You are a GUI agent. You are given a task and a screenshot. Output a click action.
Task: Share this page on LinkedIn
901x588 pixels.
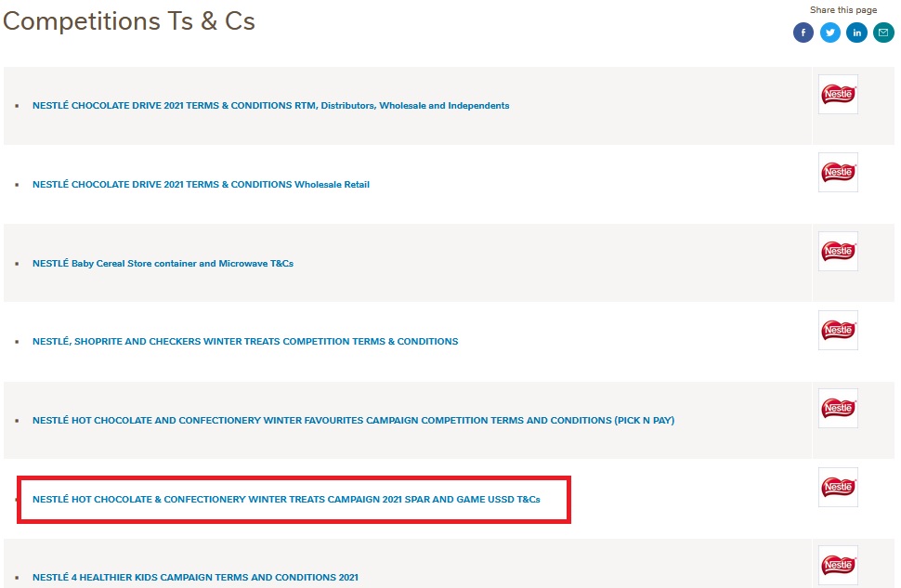tap(856, 33)
